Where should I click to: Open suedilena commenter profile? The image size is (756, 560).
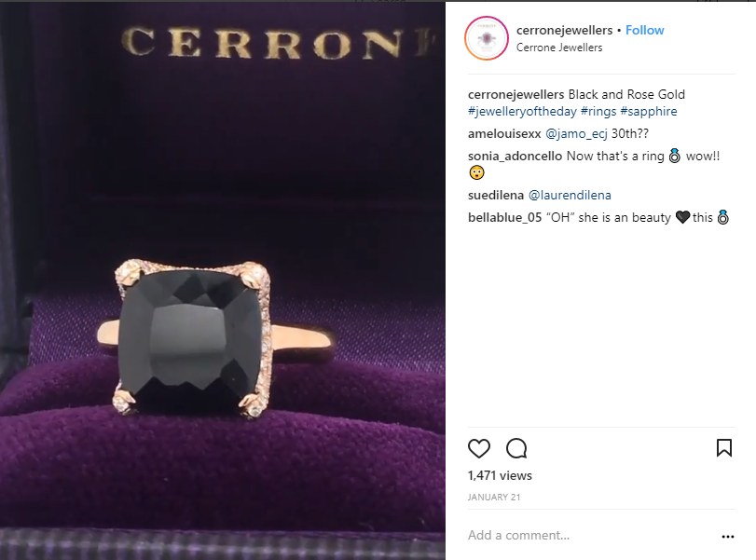[x=496, y=195]
